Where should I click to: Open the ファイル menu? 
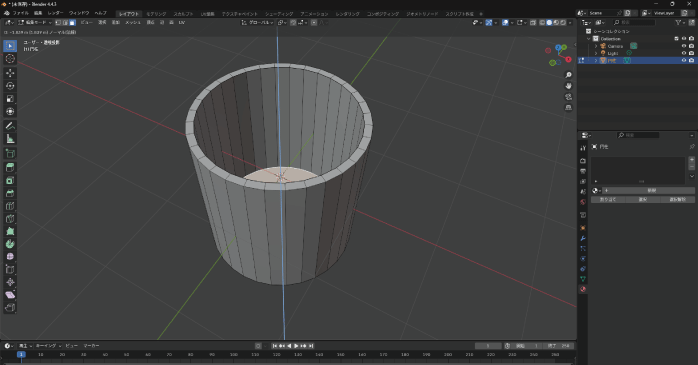pos(20,13)
